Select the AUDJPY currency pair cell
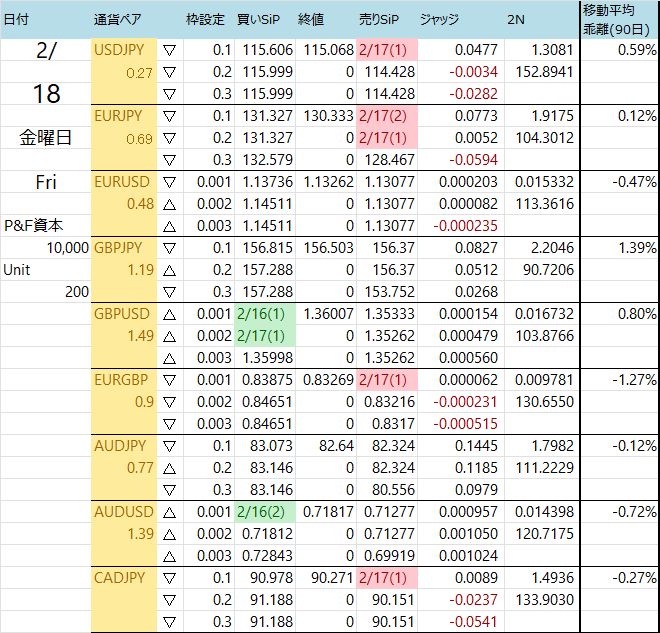660x633 pixels. point(124,445)
